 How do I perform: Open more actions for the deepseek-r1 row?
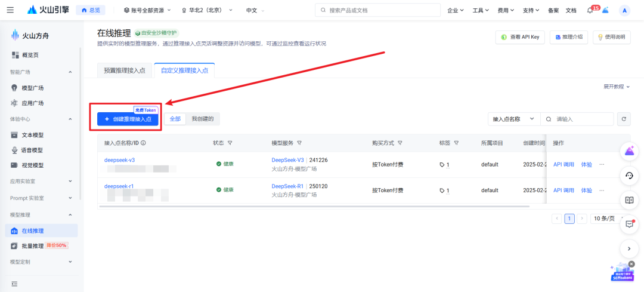(x=602, y=190)
